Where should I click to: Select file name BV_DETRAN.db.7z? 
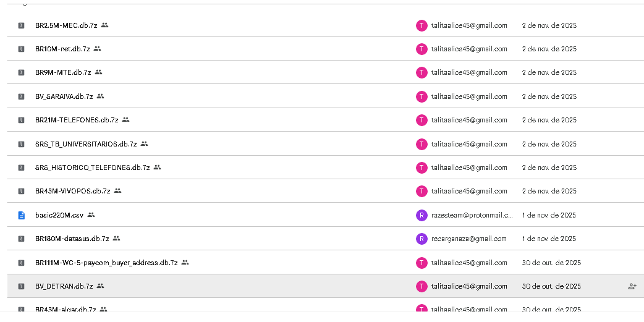64,286
